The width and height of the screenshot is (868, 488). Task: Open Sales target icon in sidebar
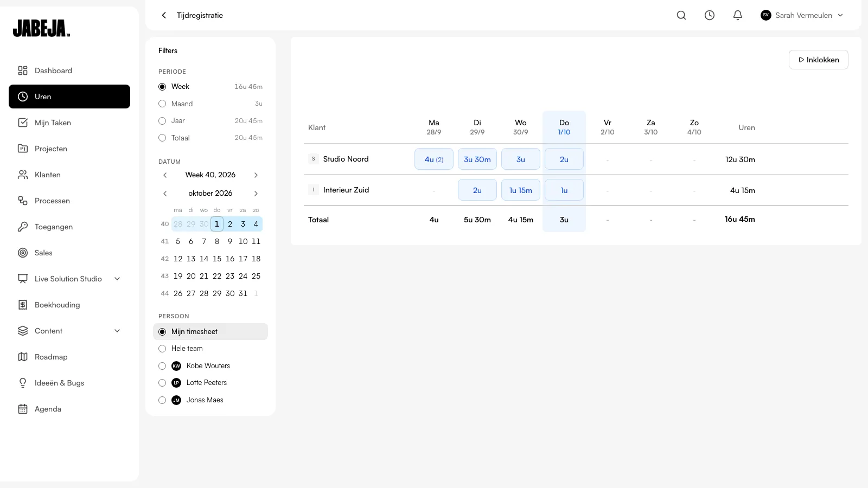click(x=23, y=253)
